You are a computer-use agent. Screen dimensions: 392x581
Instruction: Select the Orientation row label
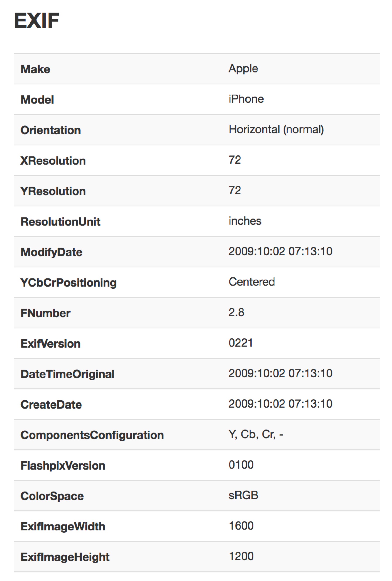point(51,130)
